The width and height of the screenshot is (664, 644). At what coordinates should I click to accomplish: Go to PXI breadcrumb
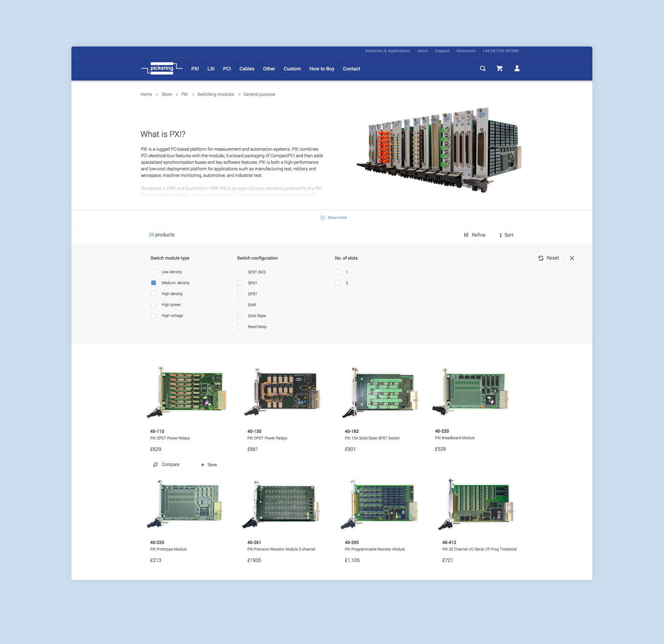point(184,94)
